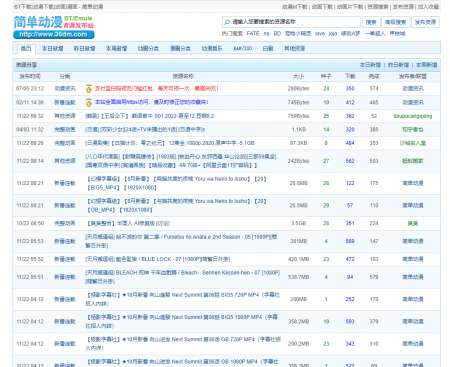Click the 加入收藏 link at top right

tap(428, 6)
